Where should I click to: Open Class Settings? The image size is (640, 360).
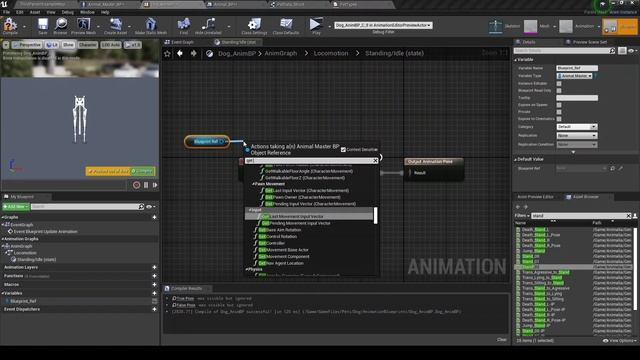(x=254, y=26)
